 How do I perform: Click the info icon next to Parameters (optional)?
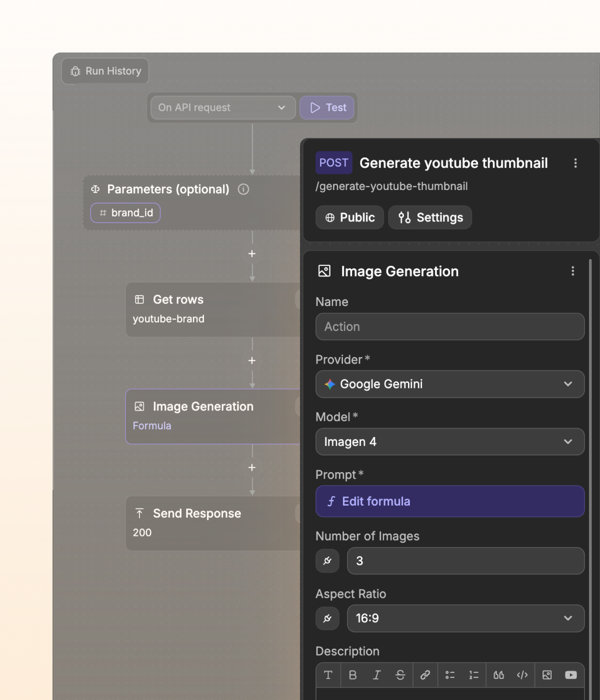tap(243, 189)
